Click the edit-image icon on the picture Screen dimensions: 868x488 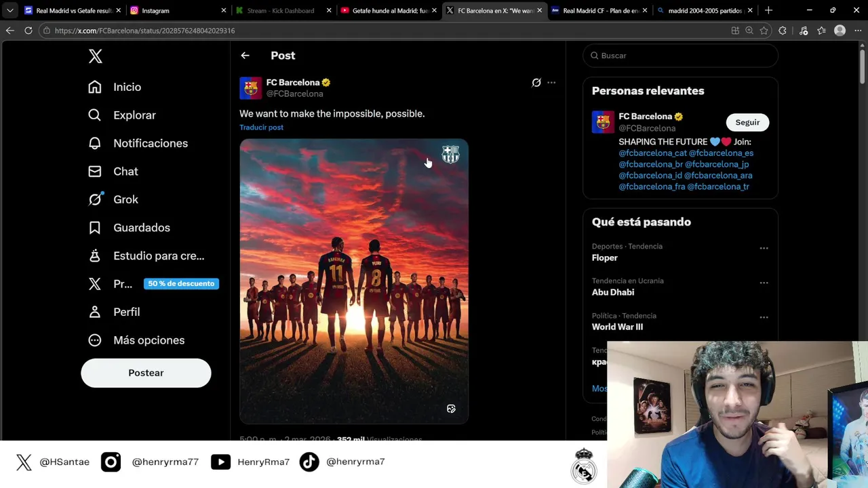click(451, 409)
